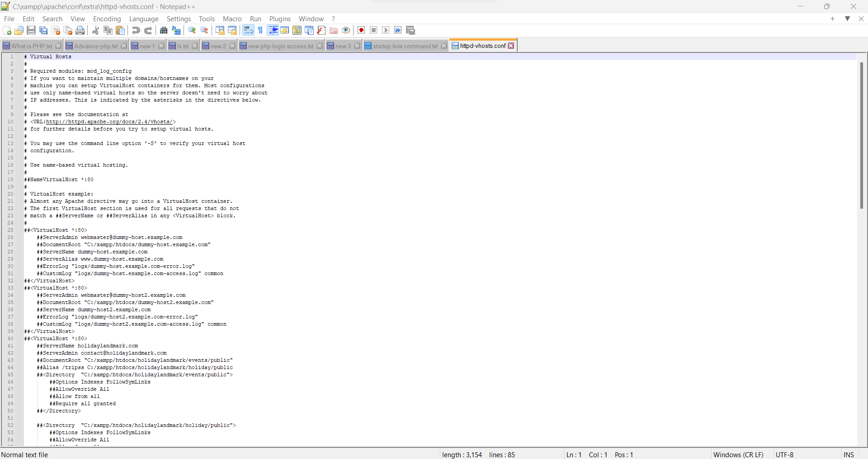
Task: Toggle Show all characters pilcrow
Action: 260,30
